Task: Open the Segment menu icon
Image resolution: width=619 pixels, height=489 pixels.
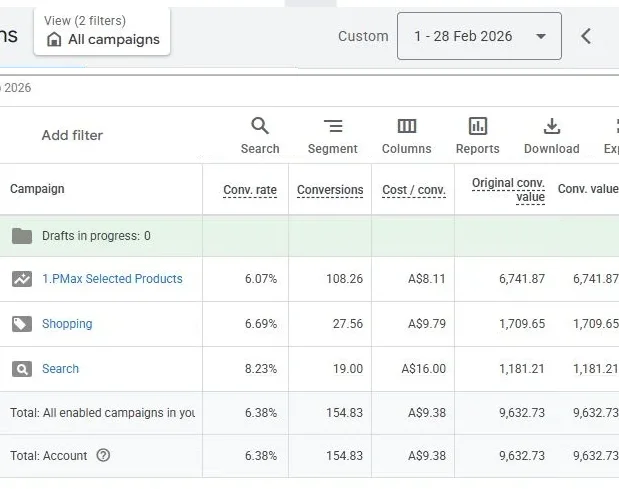Action: [333, 126]
